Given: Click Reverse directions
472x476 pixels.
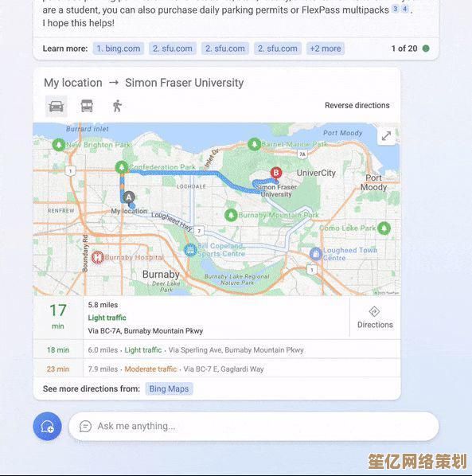Looking at the screenshot, I should point(357,105).
